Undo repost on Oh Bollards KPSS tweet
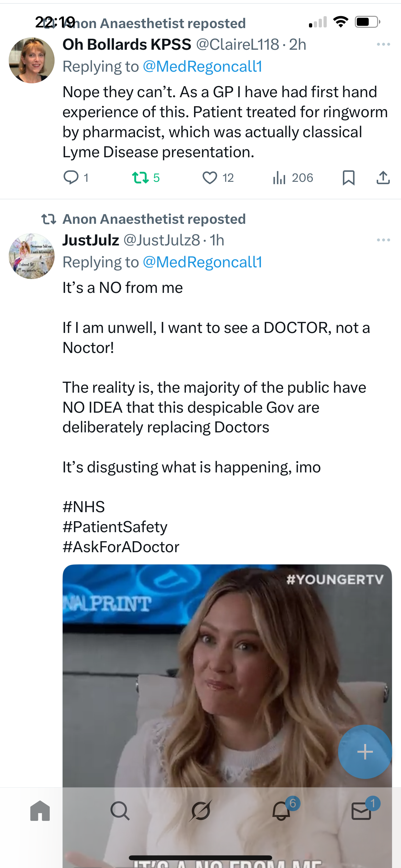This screenshot has width=401, height=868. (x=140, y=178)
